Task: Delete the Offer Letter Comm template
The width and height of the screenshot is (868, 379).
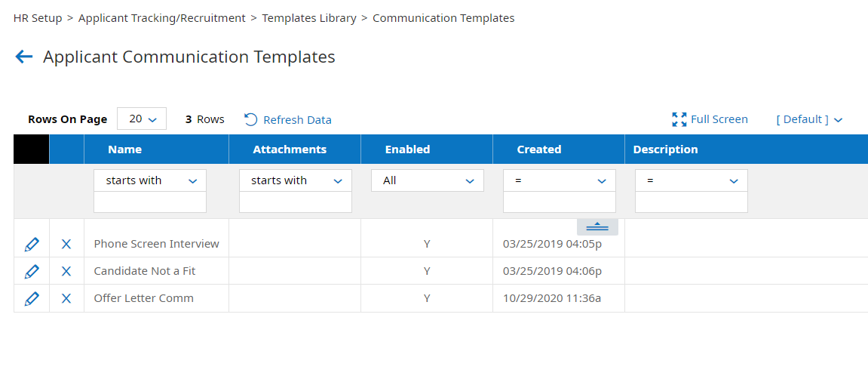Action: [66, 298]
